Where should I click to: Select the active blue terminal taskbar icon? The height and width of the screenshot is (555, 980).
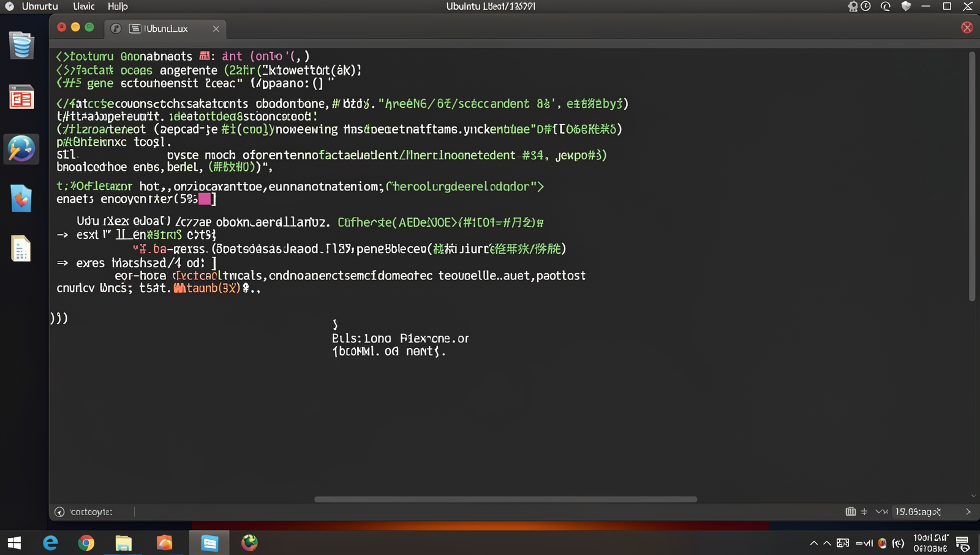coord(209,543)
